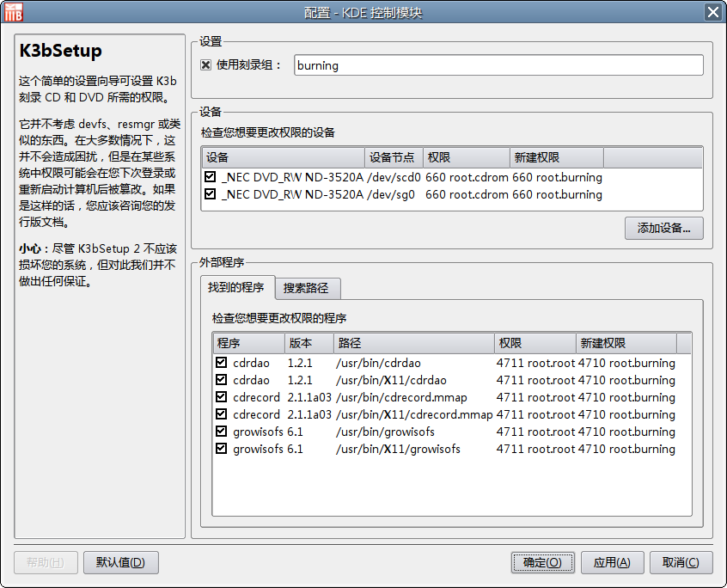Viewport: 727px width, 588px height.
Task: Click version 2.1.1a03 of /usr/bin/cdrecord.mmap
Action: [x=309, y=397]
